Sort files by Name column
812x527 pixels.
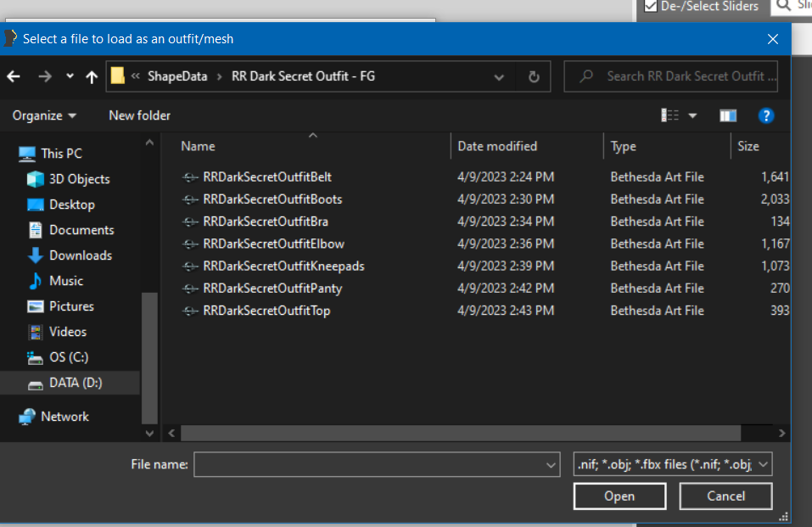coord(198,147)
